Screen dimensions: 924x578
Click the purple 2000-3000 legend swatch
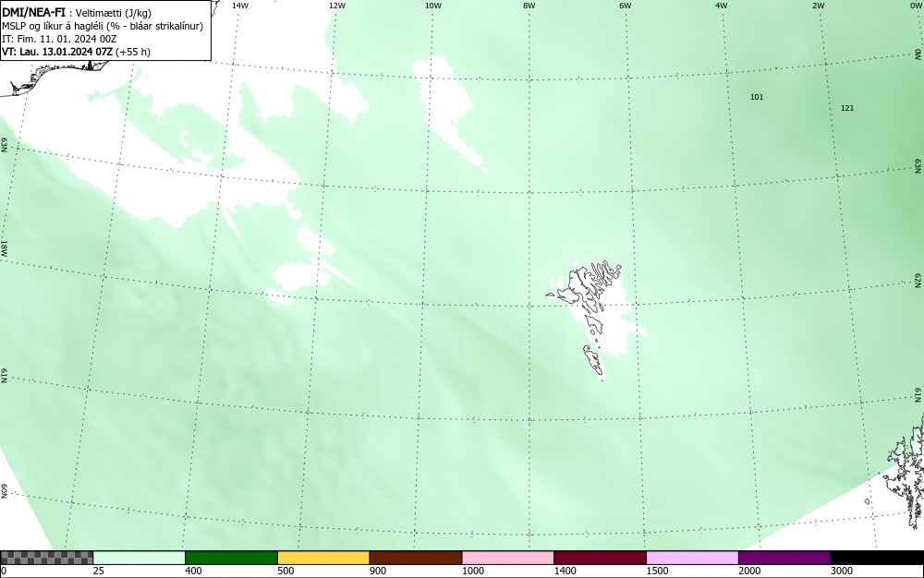click(784, 558)
